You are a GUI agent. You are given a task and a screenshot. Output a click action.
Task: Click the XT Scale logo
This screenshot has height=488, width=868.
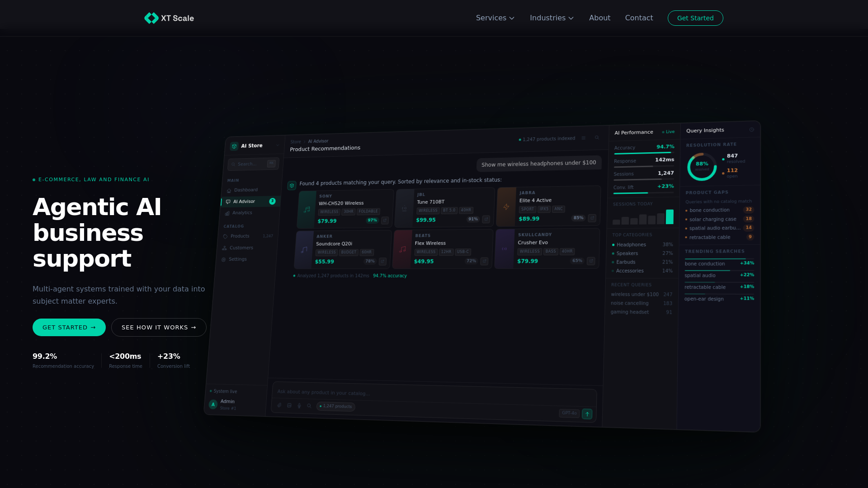click(x=169, y=18)
